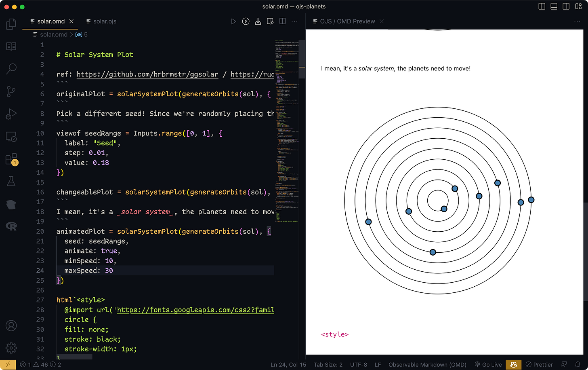
Task: Open the Manage settings gear
Action: click(11, 348)
